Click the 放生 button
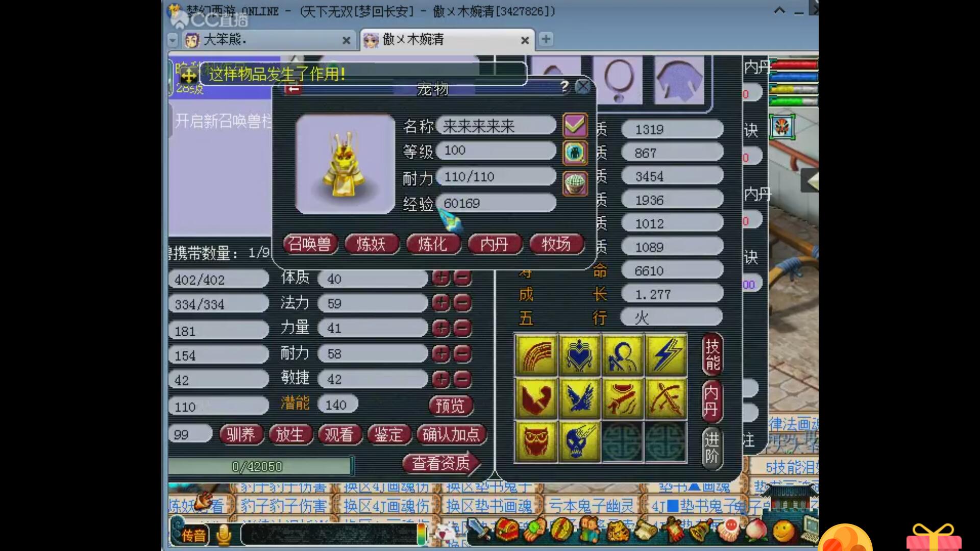This screenshot has width=980, height=551. point(290,435)
